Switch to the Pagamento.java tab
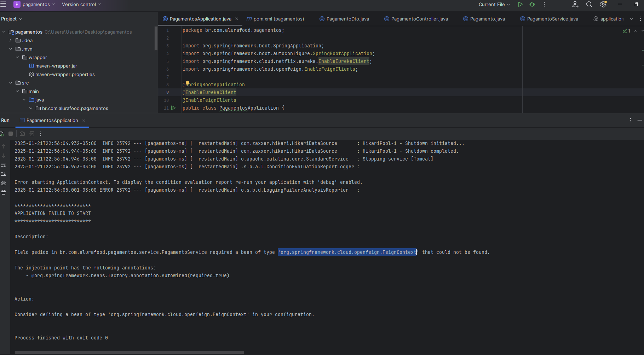The image size is (644, 355). (484, 19)
